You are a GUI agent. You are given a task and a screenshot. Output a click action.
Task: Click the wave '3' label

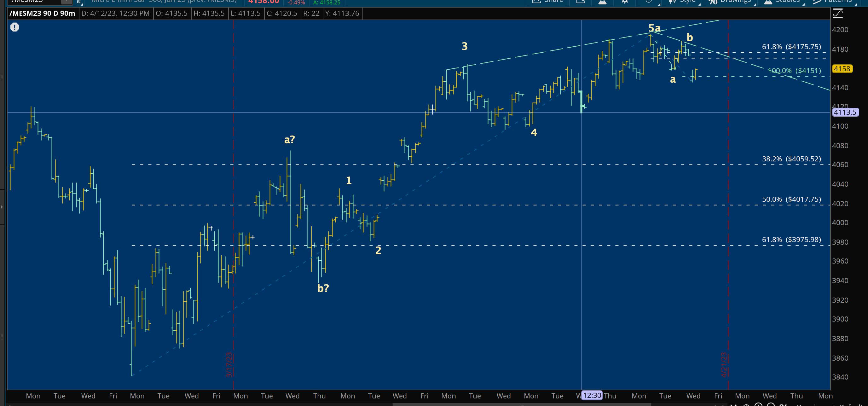pos(464,46)
